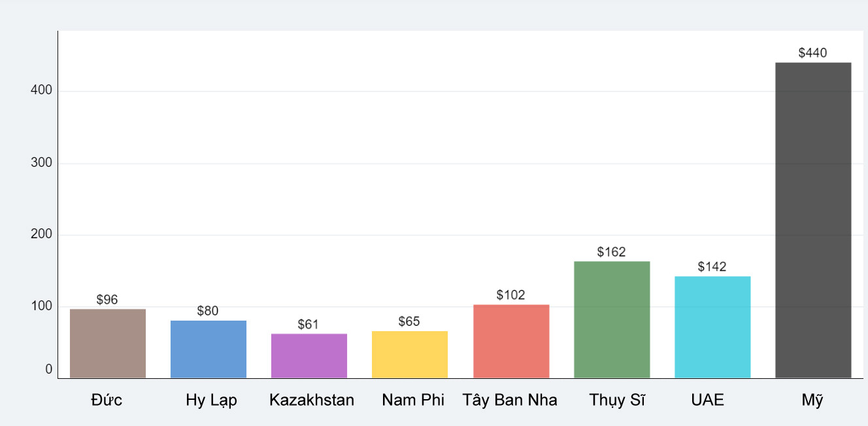This screenshot has width=868, height=426.
Task: Click the Tây Ban Nha axis label
Action: tap(510, 400)
